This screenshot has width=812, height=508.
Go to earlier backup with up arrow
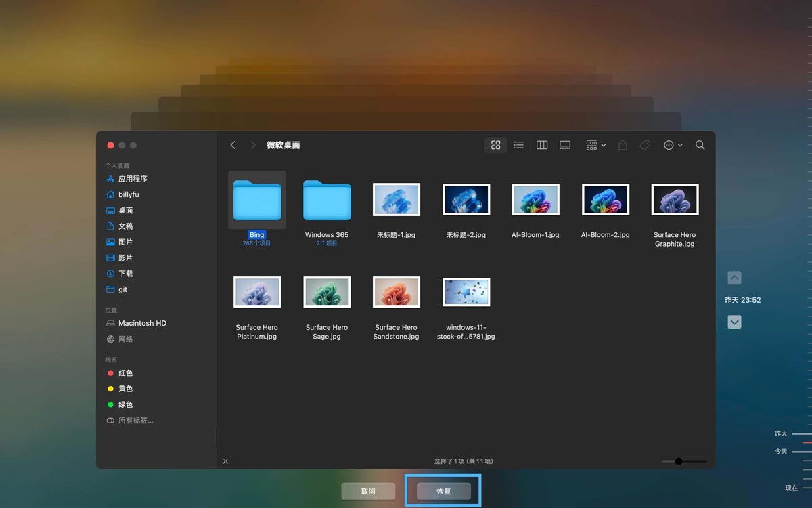tap(734, 278)
